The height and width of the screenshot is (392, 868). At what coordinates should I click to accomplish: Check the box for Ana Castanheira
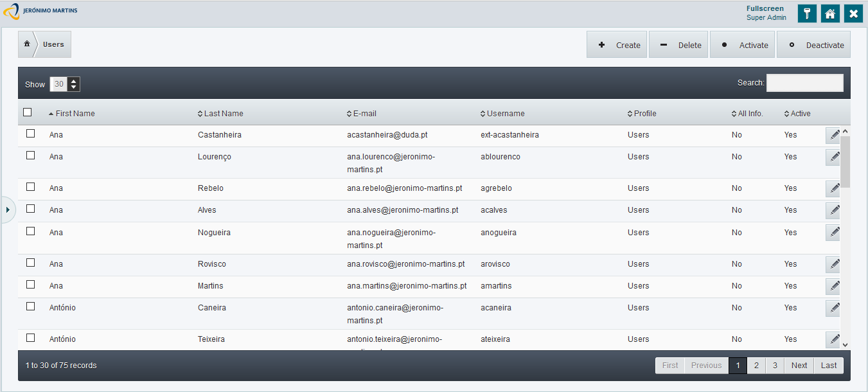(30, 134)
